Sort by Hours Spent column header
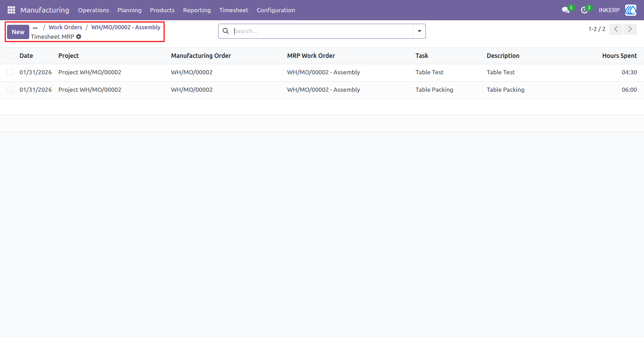This screenshot has width=644, height=337. 619,56
